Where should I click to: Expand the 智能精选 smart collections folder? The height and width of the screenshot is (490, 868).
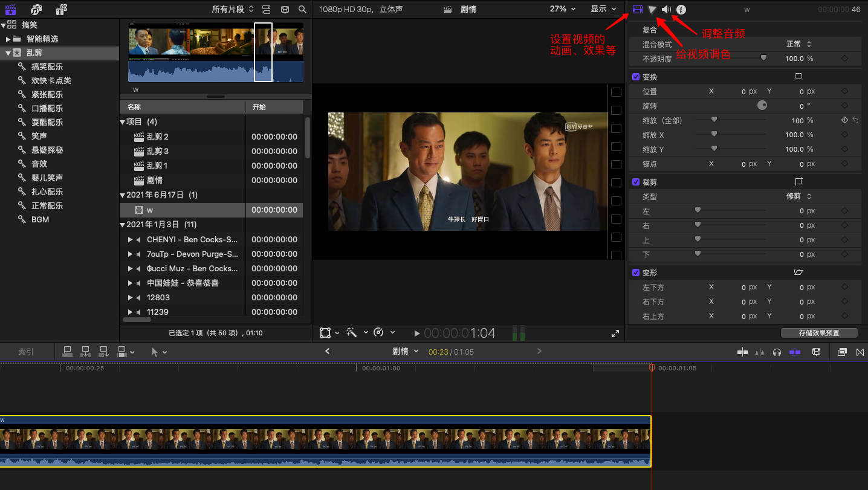pos(8,39)
